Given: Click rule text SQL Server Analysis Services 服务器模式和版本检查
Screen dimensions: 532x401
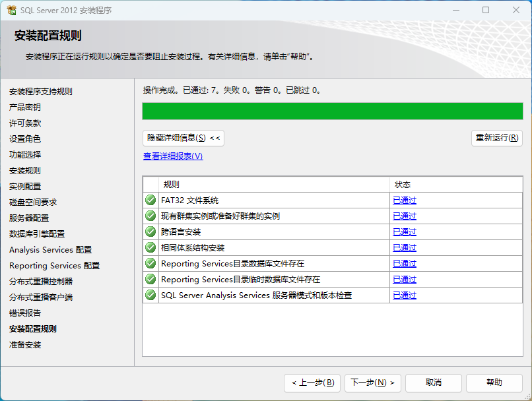Looking at the screenshot, I should tap(257, 295).
